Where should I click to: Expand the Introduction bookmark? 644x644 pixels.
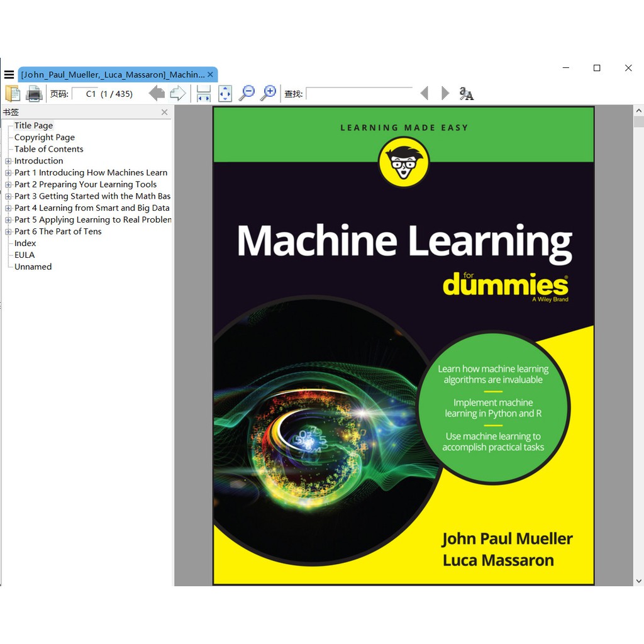point(8,161)
